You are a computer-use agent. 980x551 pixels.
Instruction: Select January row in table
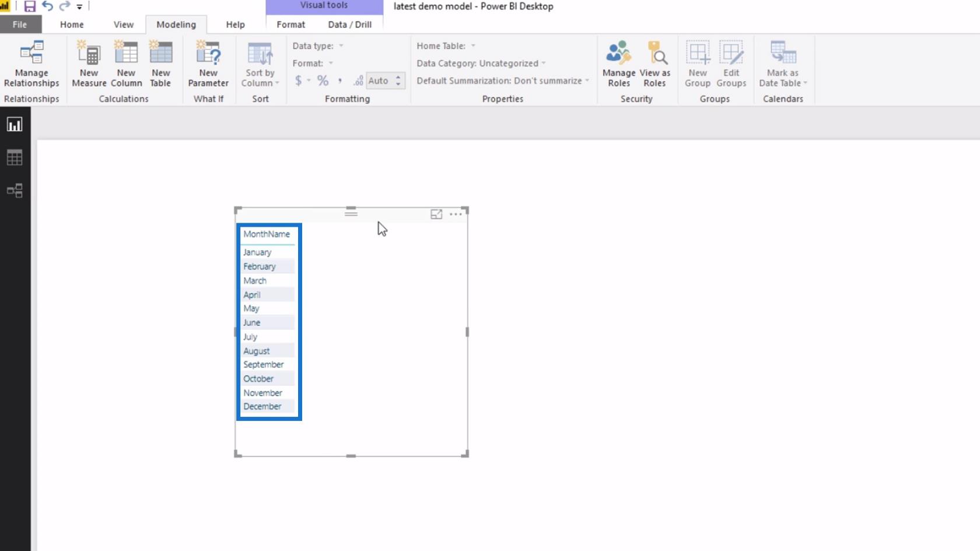268,252
